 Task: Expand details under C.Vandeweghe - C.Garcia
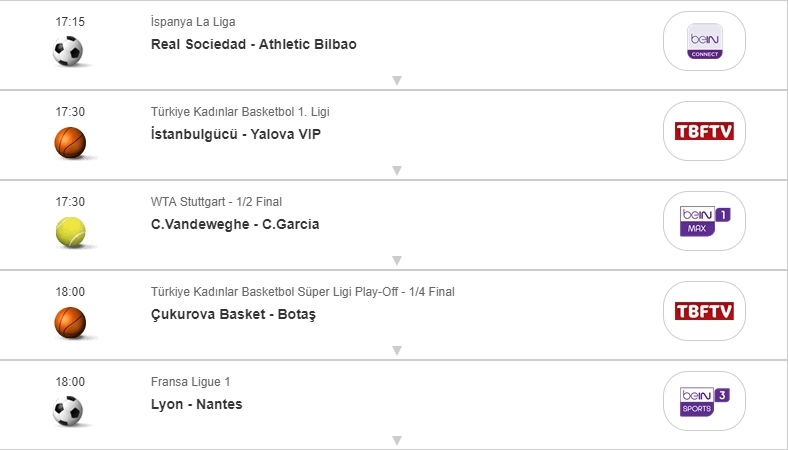click(396, 260)
